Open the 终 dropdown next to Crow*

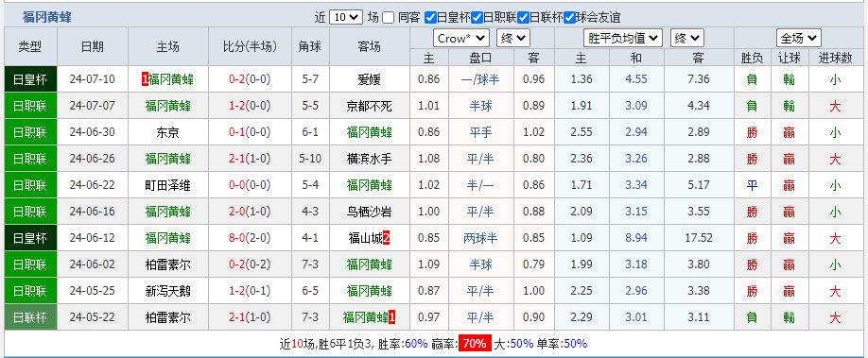click(513, 38)
